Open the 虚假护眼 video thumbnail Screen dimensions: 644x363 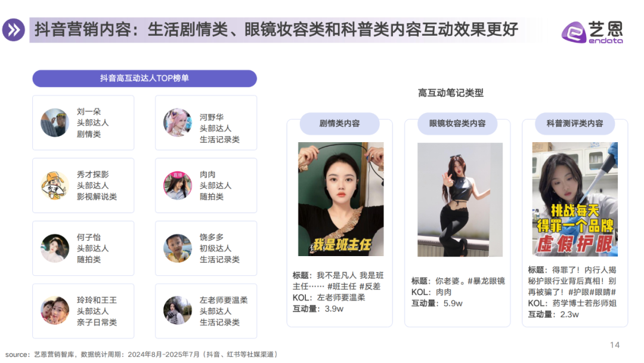[575, 199]
